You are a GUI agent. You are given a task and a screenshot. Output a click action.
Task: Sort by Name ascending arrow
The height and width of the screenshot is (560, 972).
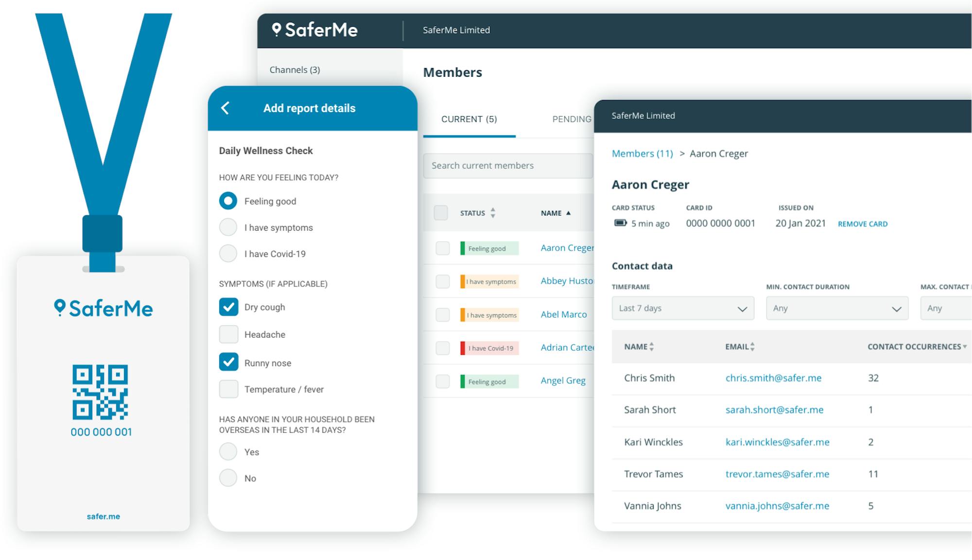(568, 213)
